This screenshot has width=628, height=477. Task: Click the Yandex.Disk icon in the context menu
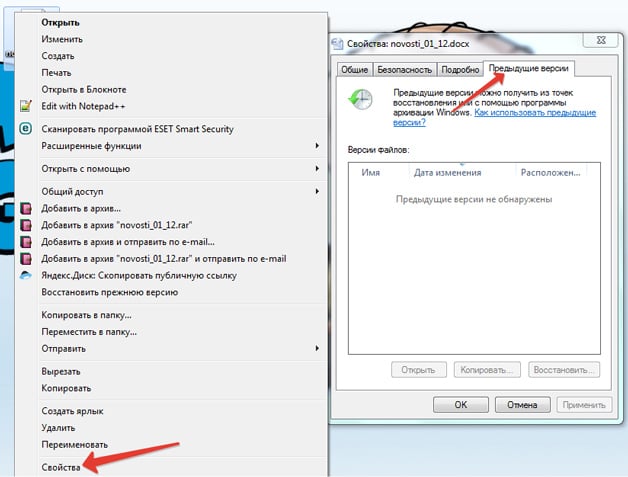(27, 275)
